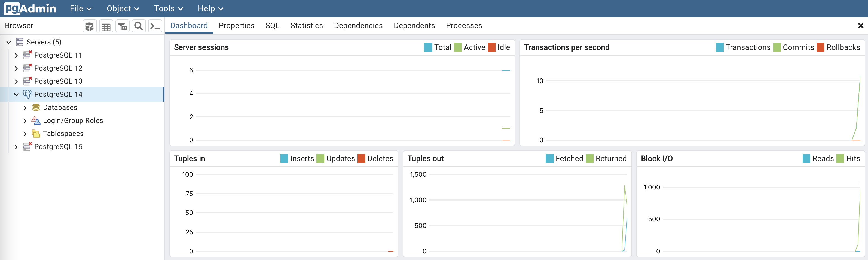Switch to the Statistics tab
The height and width of the screenshot is (260, 868).
point(306,26)
